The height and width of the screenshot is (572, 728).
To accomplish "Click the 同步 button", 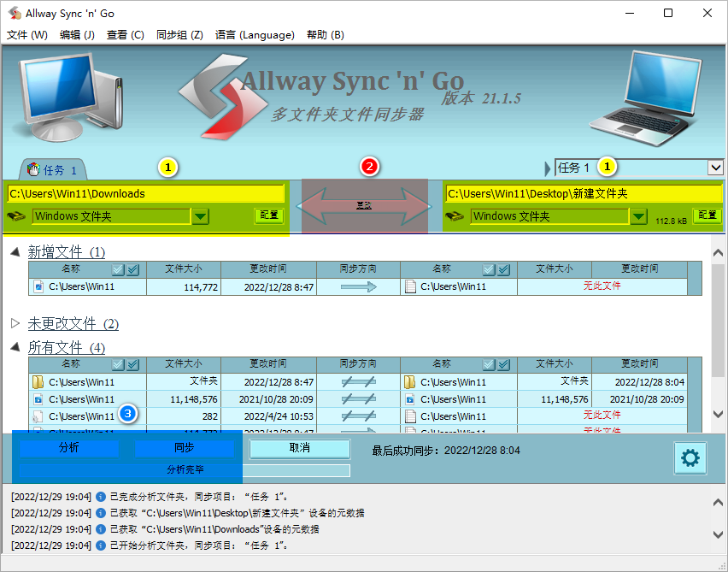I will pos(185,448).
